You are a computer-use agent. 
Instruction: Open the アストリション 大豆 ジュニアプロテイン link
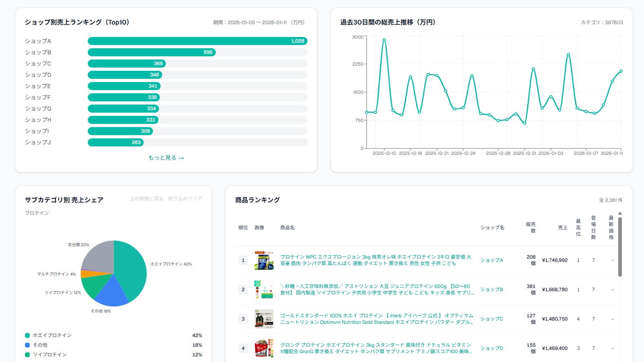pos(376,290)
